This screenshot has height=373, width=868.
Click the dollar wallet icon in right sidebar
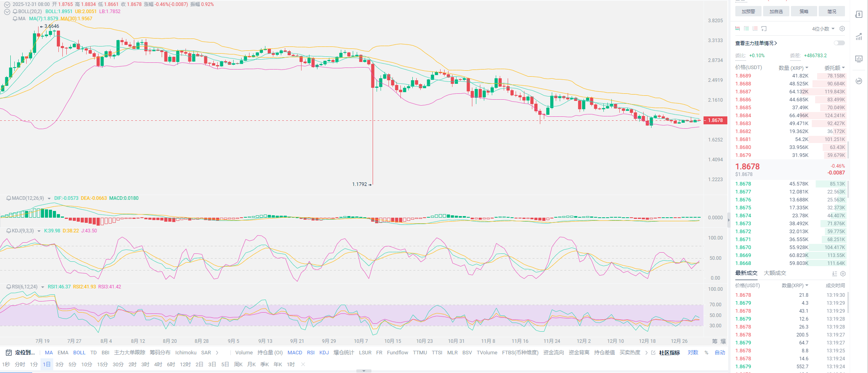pyautogui.click(x=859, y=15)
